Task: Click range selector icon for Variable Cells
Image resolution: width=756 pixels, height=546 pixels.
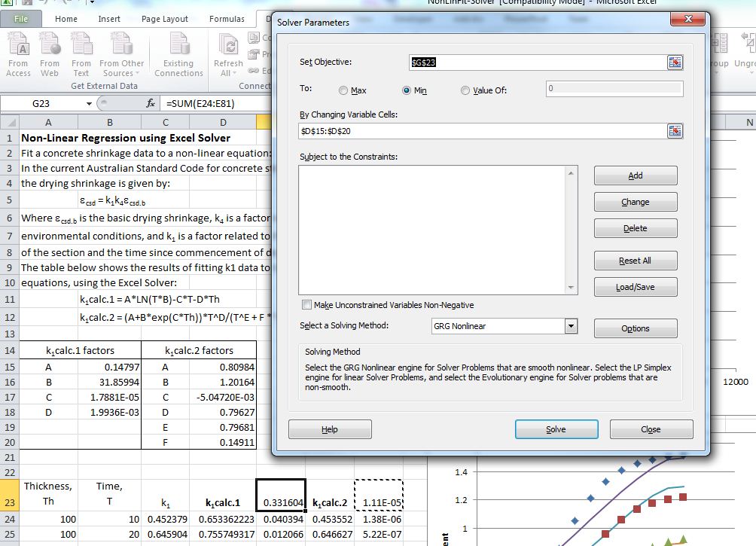Action: coord(675,131)
